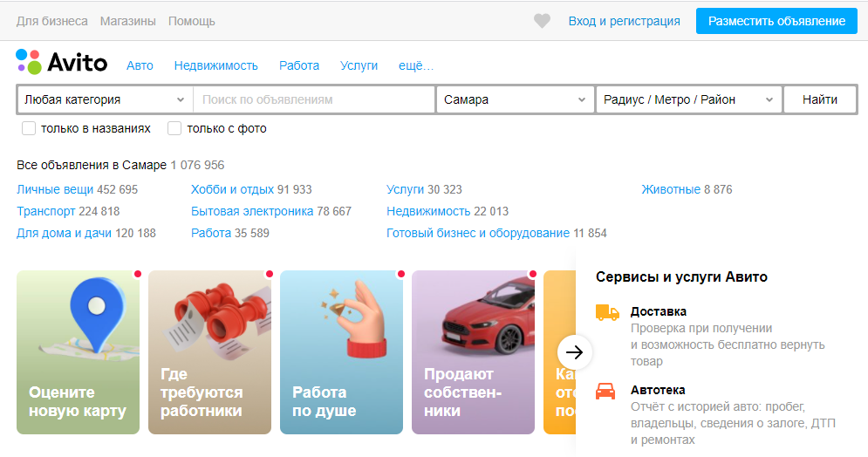This screenshot has width=868, height=457.
Task: Click "Вход и регистрация" link
Action: [x=625, y=21]
